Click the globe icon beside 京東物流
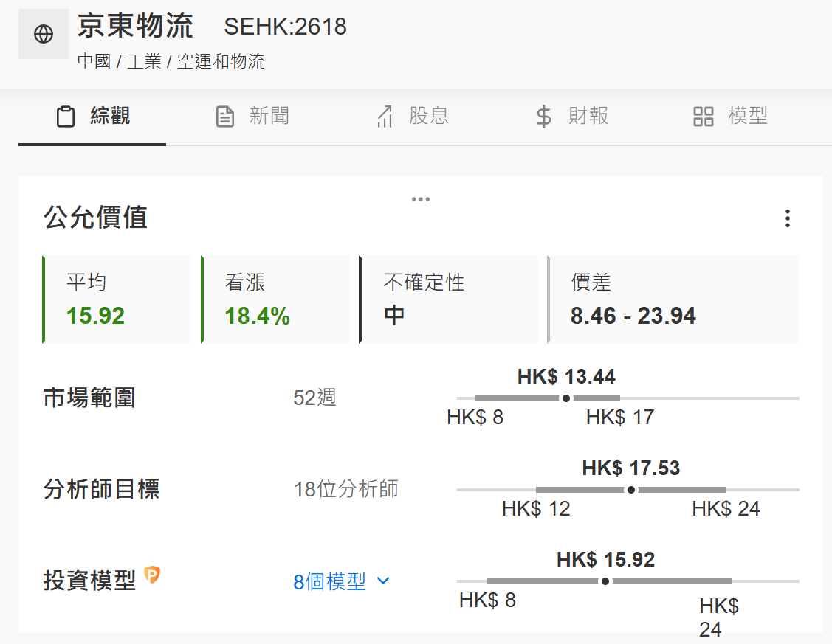The image size is (832, 644). [x=44, y=34]
